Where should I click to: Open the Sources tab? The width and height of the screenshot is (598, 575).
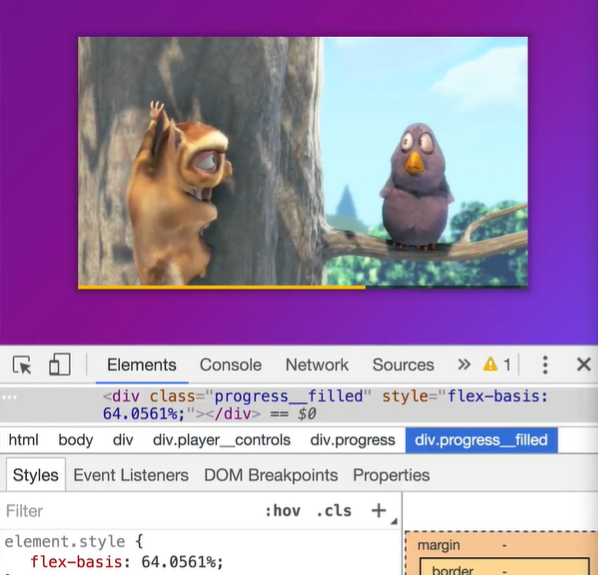pyautogui.click(x=403, y=365)
